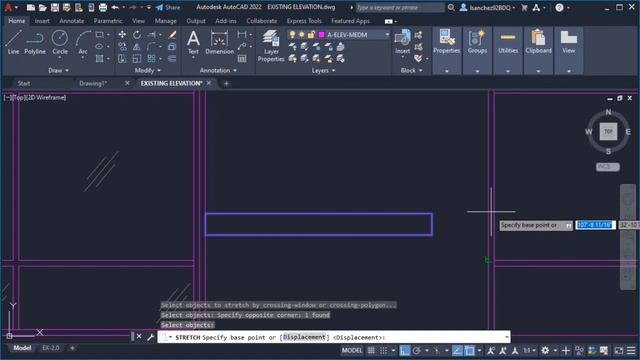Open the annotation scale 1:1 dropdown
Image resolution: width=640 pixels, height=360 pixels.
[529, 350]
